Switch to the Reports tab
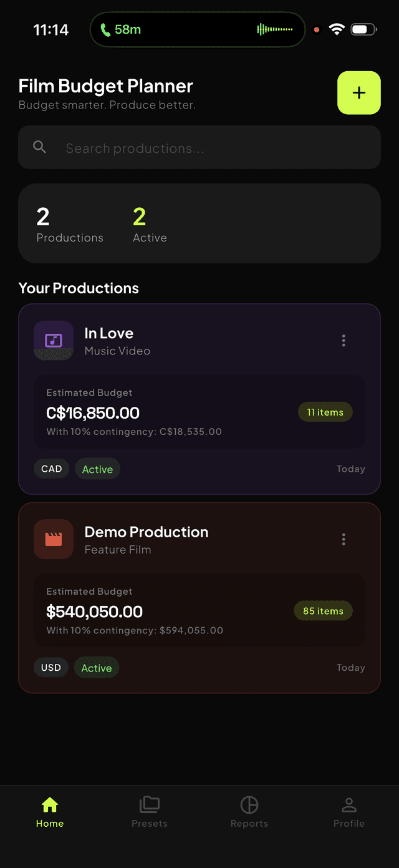The image size is (399, 868). pos(249,811)
